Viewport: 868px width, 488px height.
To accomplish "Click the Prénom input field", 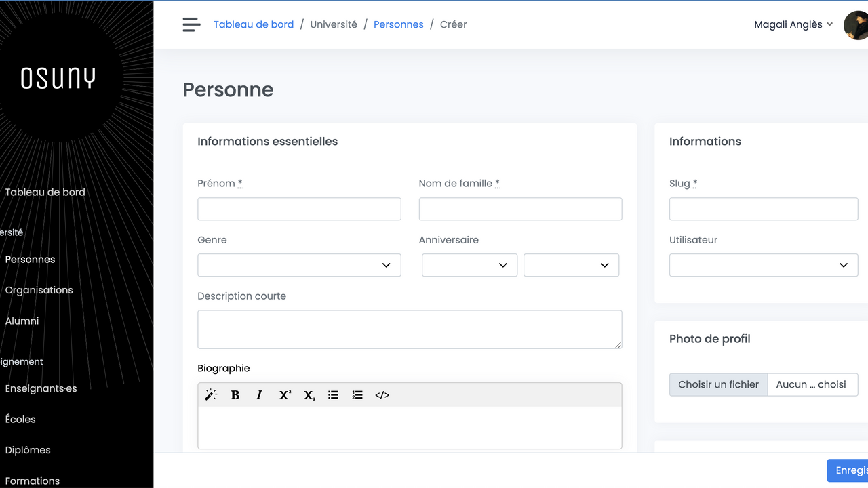I will click(299, 209).
